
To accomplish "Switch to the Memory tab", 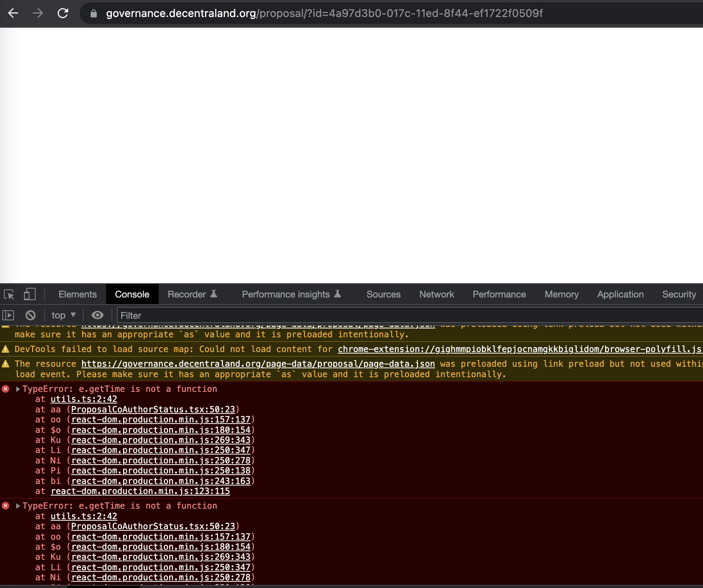I will click(x=562, y=294).
